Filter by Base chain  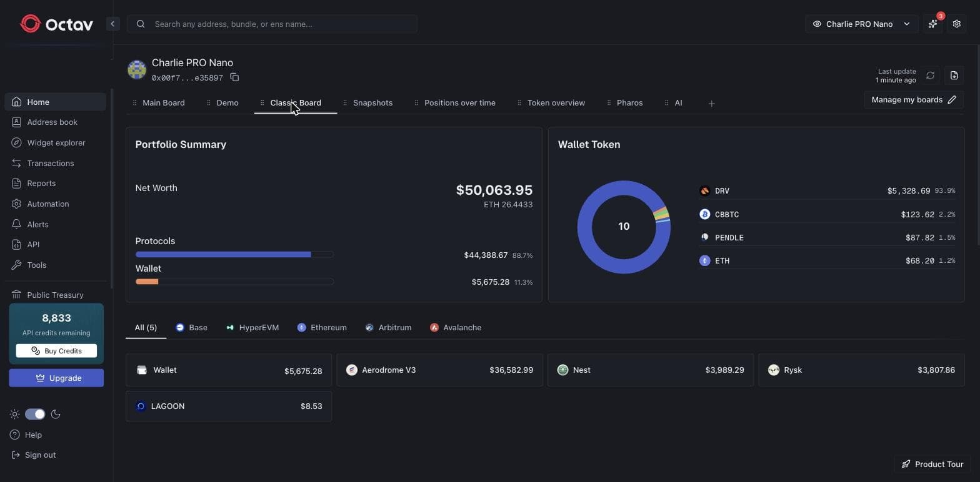[191, 328]
